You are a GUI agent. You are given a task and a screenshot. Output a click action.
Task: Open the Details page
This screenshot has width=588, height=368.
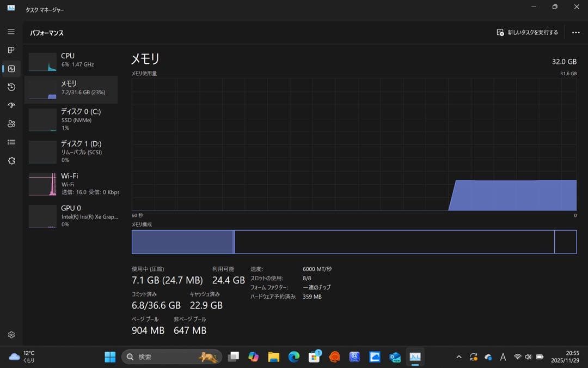click(x=11, y=142)
